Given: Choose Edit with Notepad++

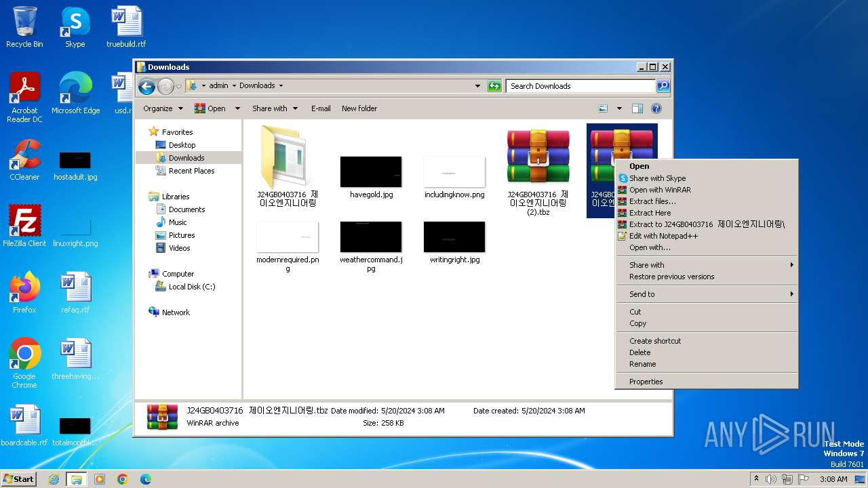Looking at the screenshot, I should (706, 236).
